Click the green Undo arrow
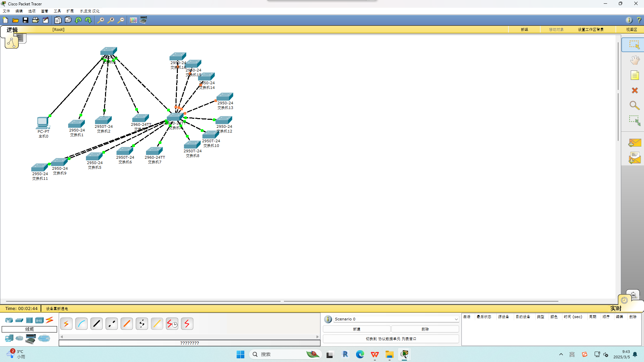 [78, 20]
